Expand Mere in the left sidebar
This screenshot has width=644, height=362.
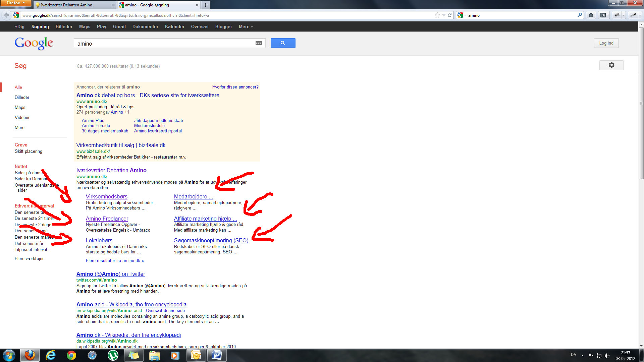(x=19, y=127)
